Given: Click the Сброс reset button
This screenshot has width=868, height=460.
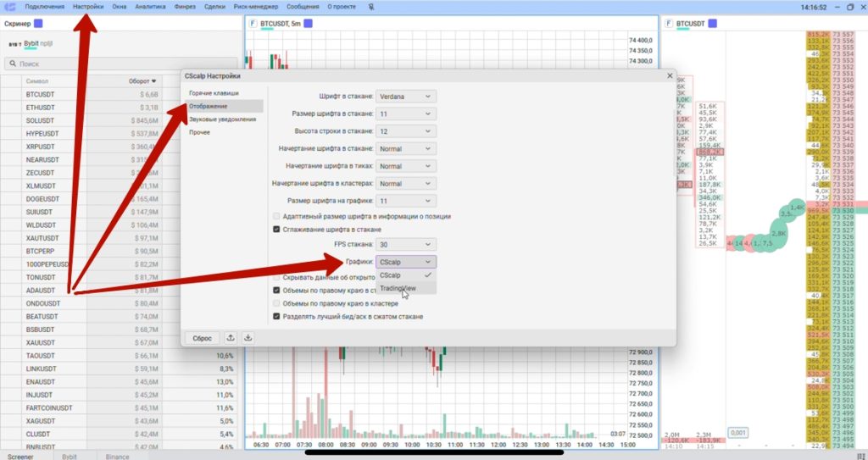Looking at the screenshot, I should point(202,338).
